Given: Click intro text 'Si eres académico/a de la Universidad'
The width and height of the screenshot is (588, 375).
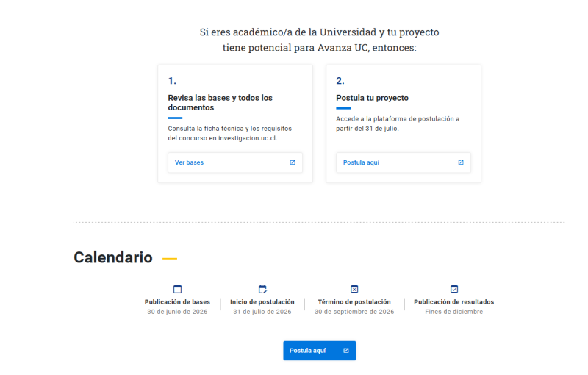Looking at the screenshot, I should click(x=288, y=32).
